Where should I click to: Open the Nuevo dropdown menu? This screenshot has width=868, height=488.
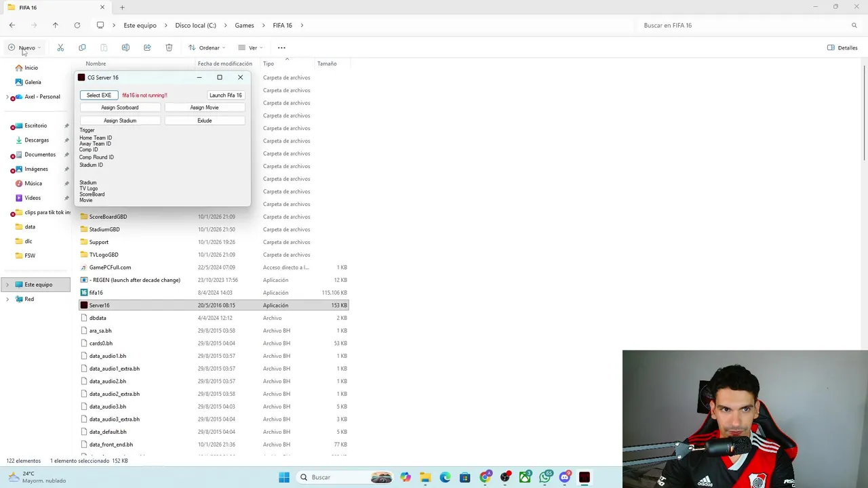[24, 47]
